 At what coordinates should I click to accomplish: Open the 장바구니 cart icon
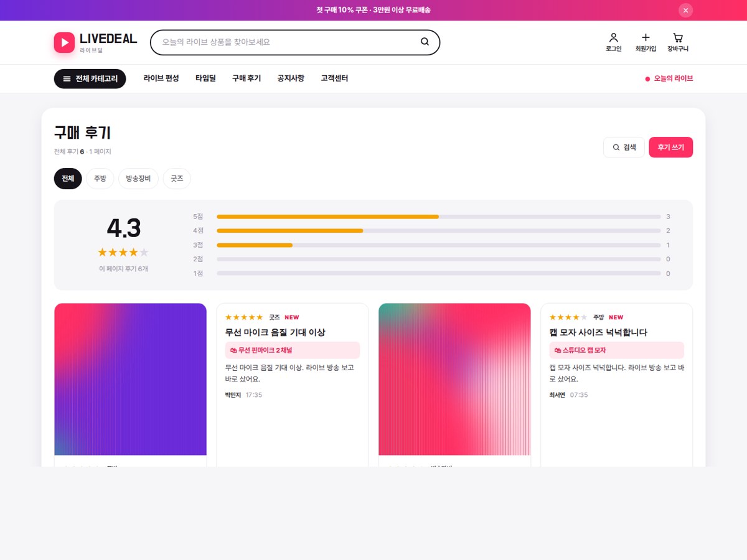coord(678,37)
